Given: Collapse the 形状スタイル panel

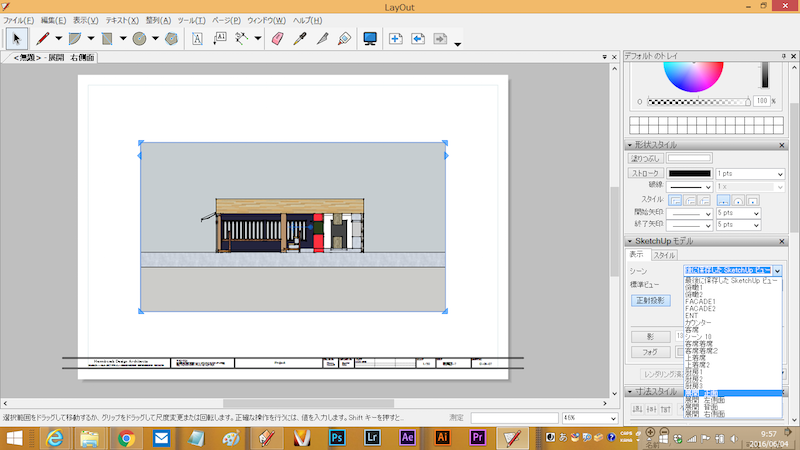Looking at the screenshot, I should pyautogui.click(x=629, y=145).
